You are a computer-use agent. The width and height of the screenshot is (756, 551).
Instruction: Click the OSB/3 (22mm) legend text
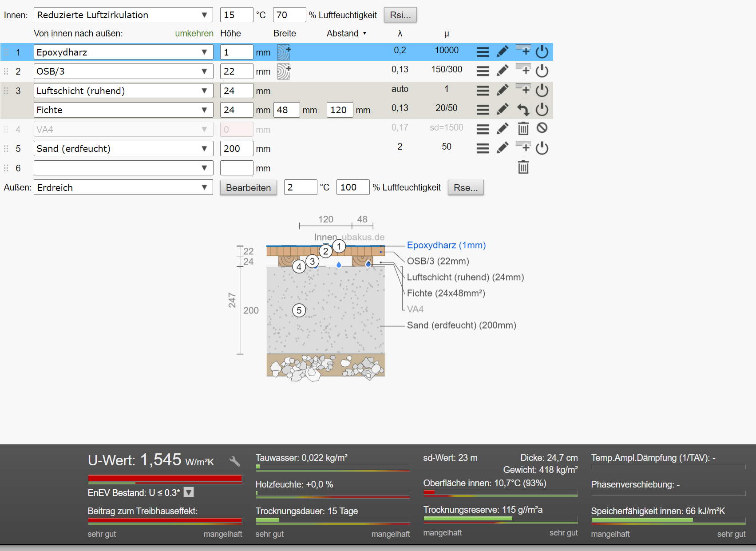[438, 261]
